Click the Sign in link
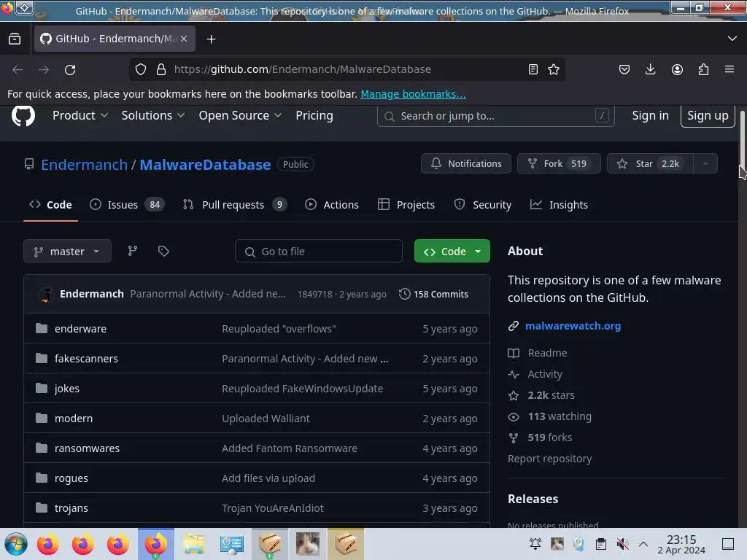 point(650,116)
